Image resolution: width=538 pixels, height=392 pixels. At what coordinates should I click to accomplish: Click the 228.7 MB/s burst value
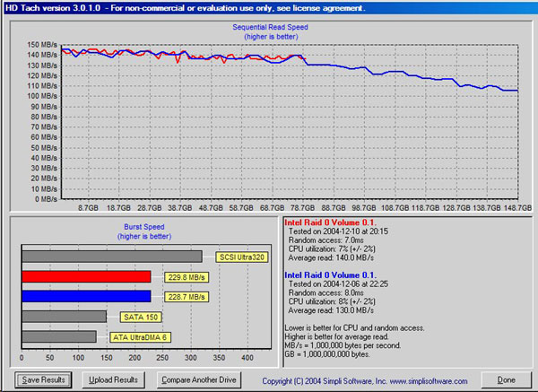[187, 297]
